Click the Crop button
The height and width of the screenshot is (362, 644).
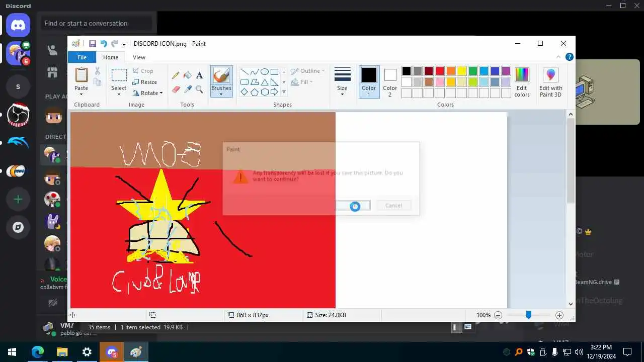point(143,71)
